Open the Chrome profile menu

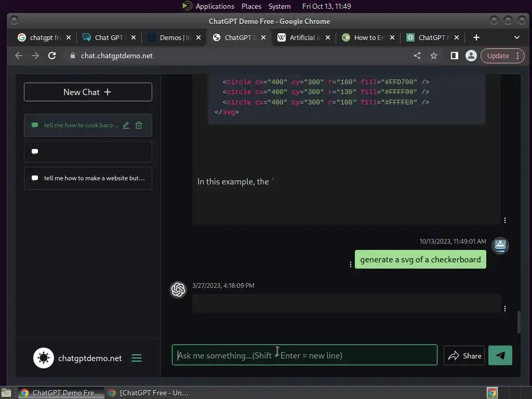click(x=471, y=56)
